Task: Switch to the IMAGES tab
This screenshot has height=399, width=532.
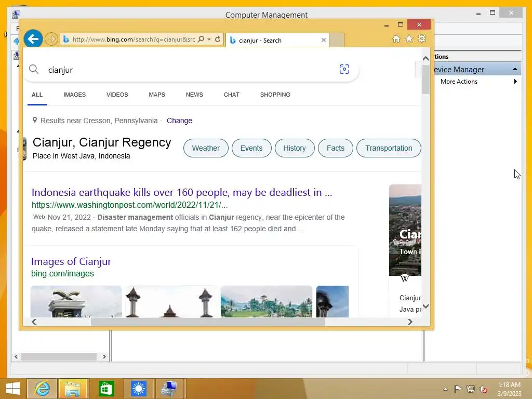Action: point(75,95)
